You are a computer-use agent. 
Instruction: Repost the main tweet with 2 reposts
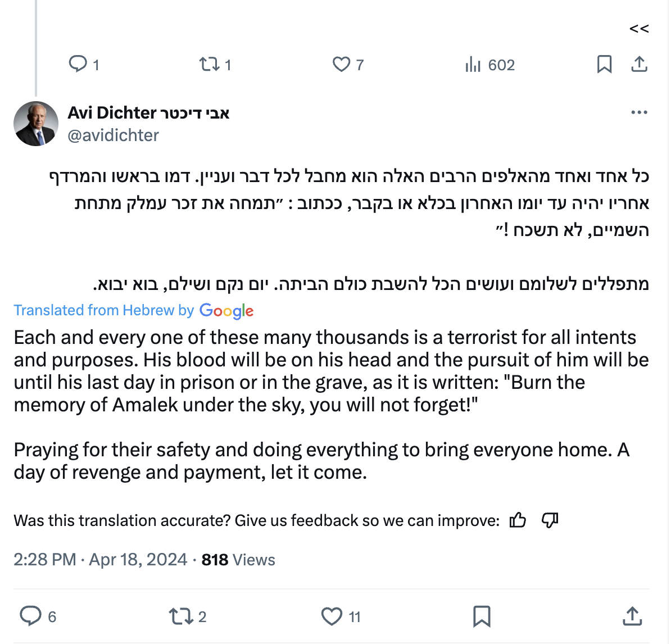pos(180,616)
